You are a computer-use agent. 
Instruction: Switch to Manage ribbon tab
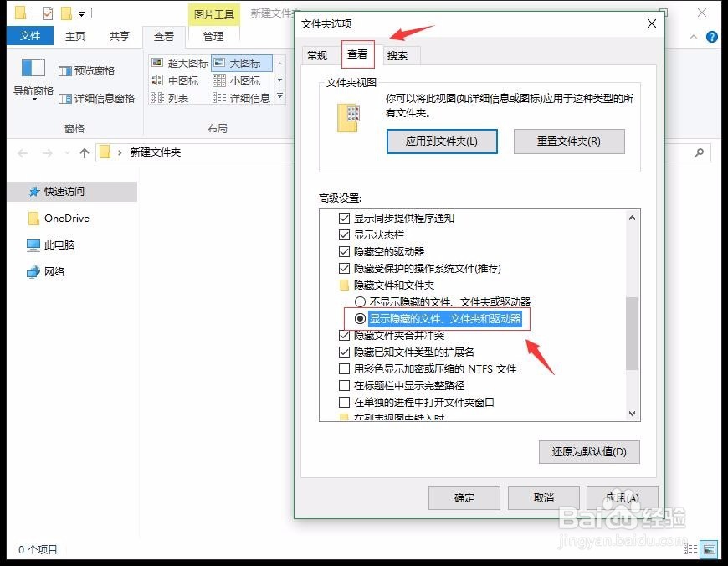pyautogui.click(x=213, y=36)
